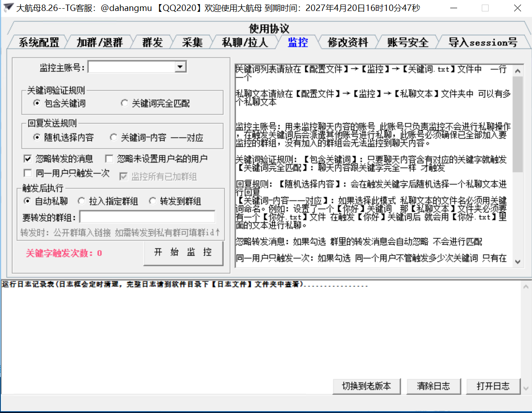532x413 pixels.
Task: Click the help text scroll-down arrow
Action: point(517,261)
